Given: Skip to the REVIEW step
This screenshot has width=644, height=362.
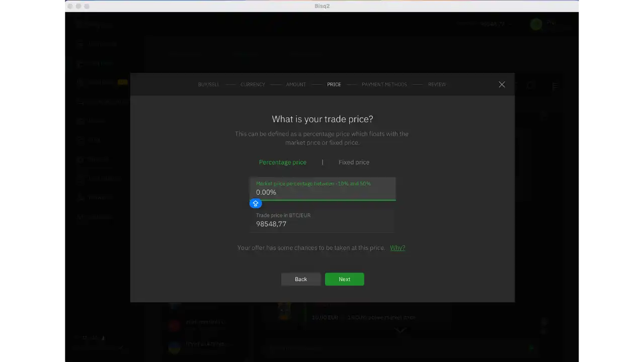Looking at the screenshot, I should pyautogui.click(x=437, y=84).
